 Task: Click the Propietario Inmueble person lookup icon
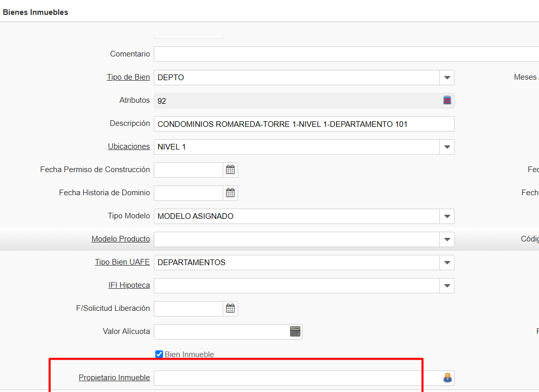coord(447,378)
